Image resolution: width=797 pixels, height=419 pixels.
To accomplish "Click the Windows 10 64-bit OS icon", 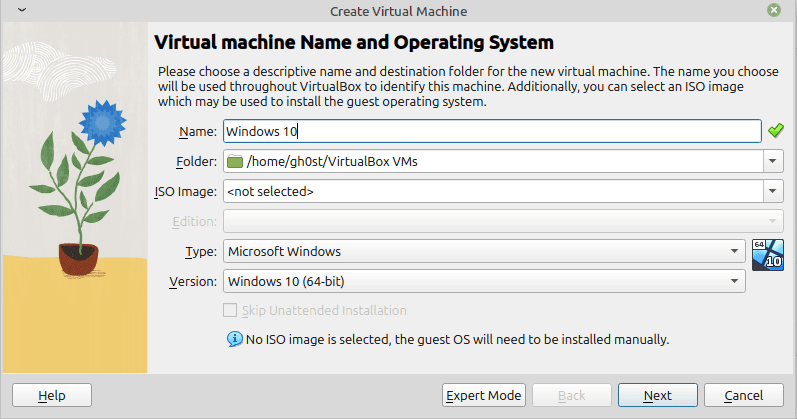I will tap(768, 255).
